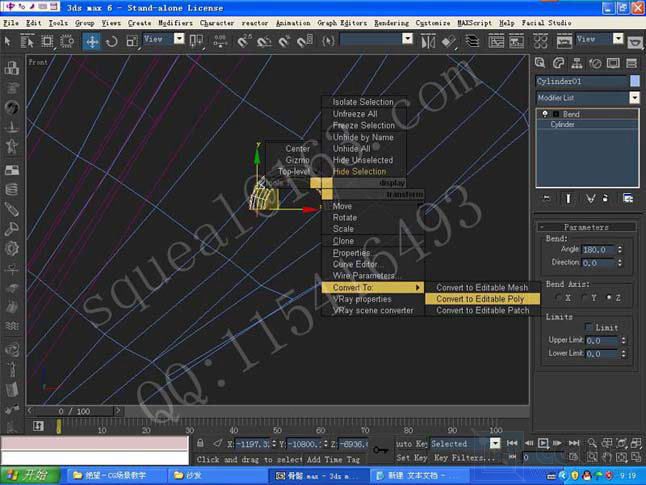Click the Key Filters button

[465, 457]
